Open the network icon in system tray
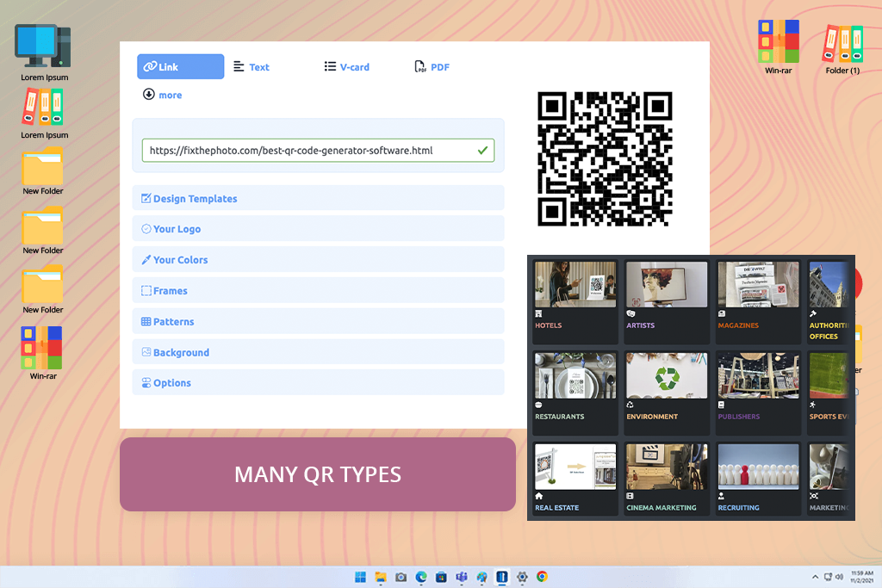 [828, 577]
